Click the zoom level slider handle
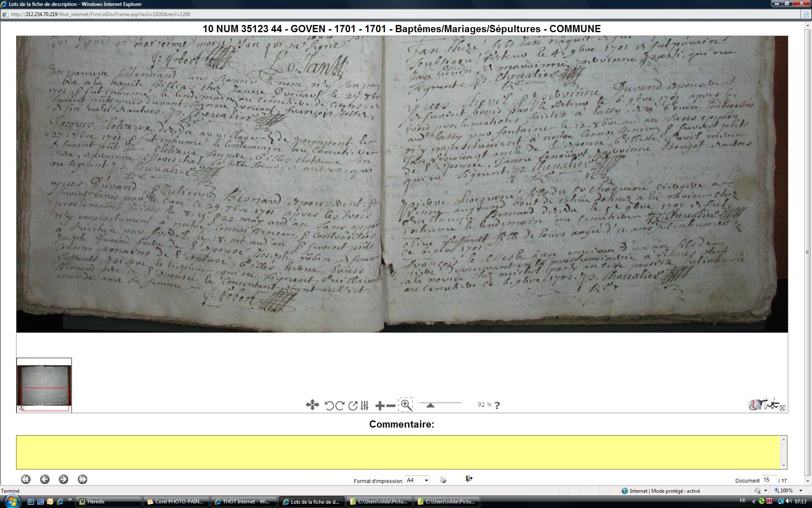The height and width of the screenshot is (508, 812). pyautogui.click(x=430, y=405)
